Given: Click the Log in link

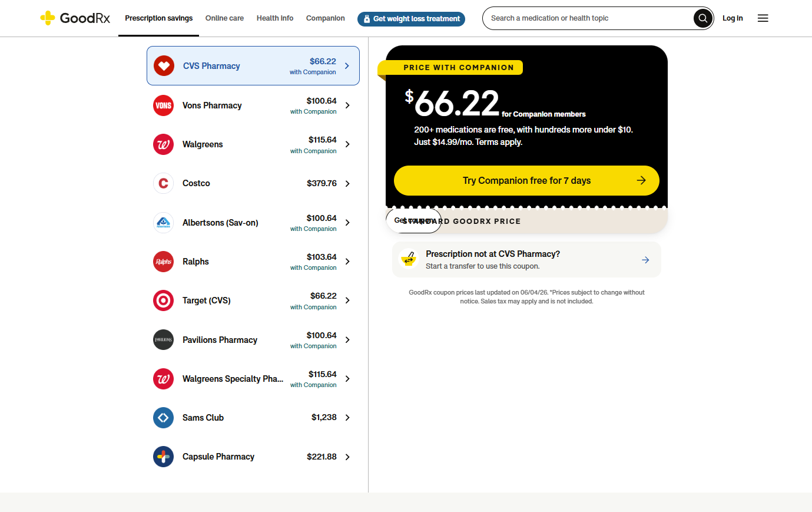Looking at the screenshot, I should [x=733, y=18].
